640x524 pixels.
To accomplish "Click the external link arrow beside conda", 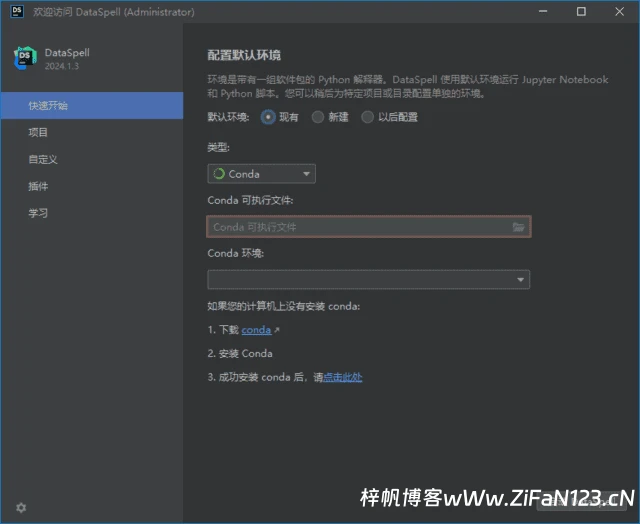I will pos(277,330).
